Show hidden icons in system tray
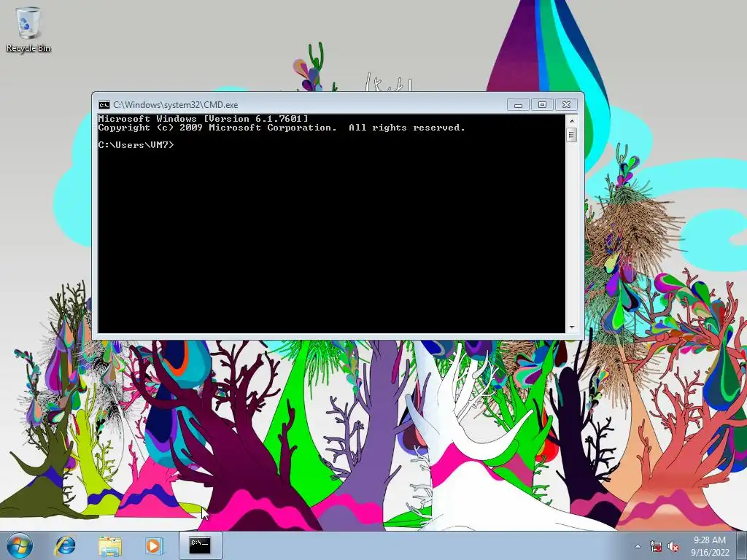 pos(638,546)
